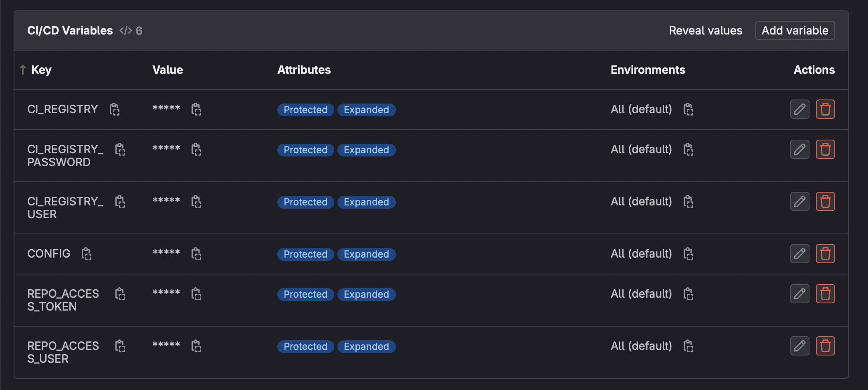868x390 pixels.
Task: Copy the CONFIG key name
Action: click(87, 254)
